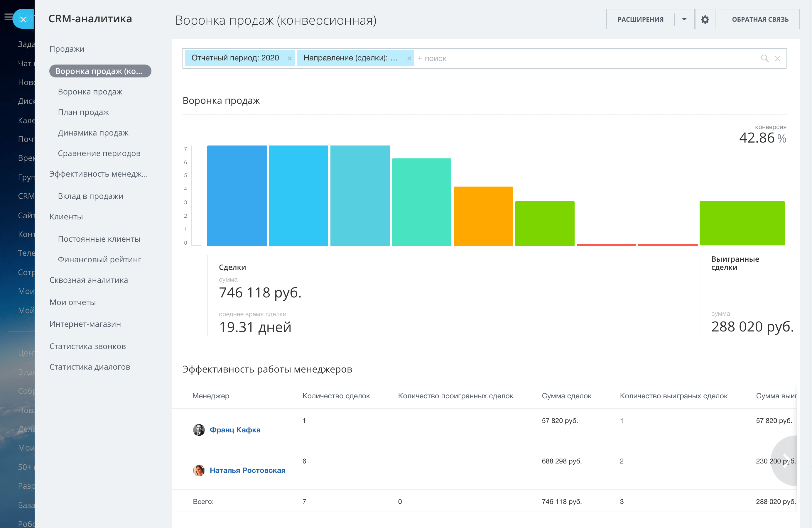Viewport: 812px width, 528px height.
Task: Click the 42.86 % conversion value
Action: [x=762, y=138]
